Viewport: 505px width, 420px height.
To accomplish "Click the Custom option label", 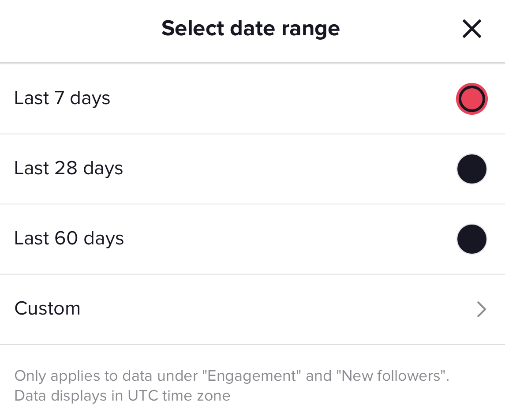I will 47,308.
